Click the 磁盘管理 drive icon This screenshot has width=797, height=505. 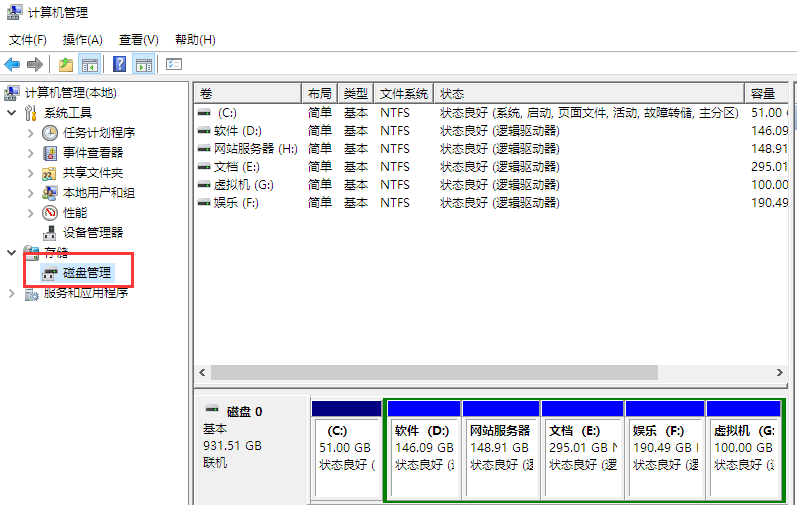(50, 273)
